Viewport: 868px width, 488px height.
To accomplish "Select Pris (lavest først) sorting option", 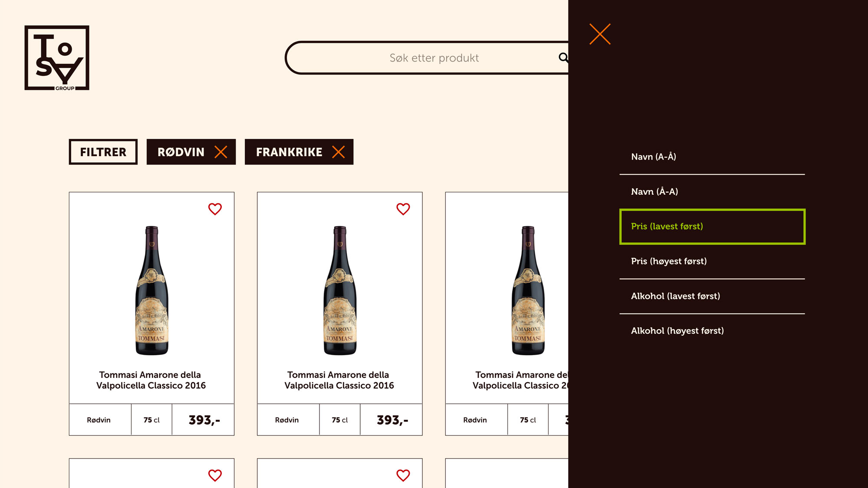I will [x=712, y=226].
